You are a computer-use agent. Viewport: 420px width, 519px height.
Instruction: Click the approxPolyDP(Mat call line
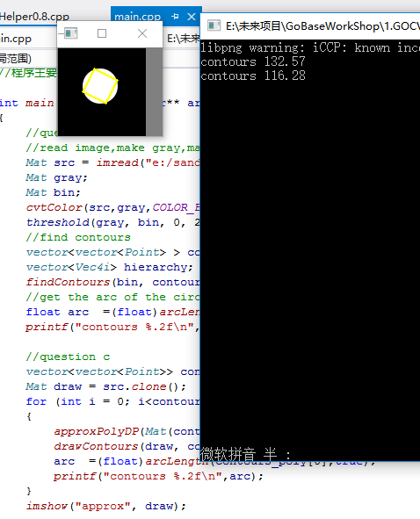pyautogui.click(x=127, y=431)
